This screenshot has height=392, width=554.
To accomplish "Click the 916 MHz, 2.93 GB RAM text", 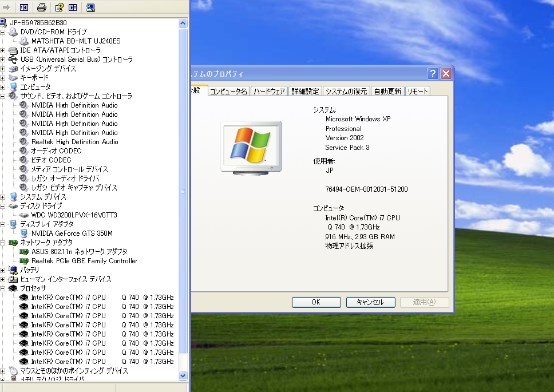I will (360, 236).
